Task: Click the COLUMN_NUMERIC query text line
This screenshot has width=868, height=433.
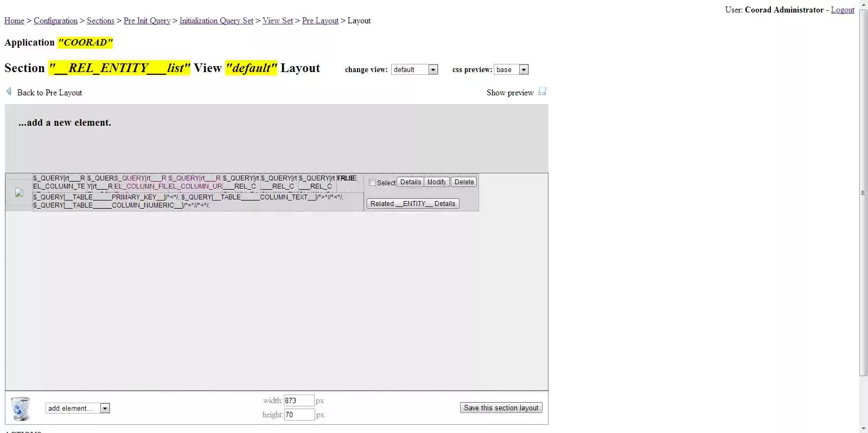Action: [x=122, y=205]
